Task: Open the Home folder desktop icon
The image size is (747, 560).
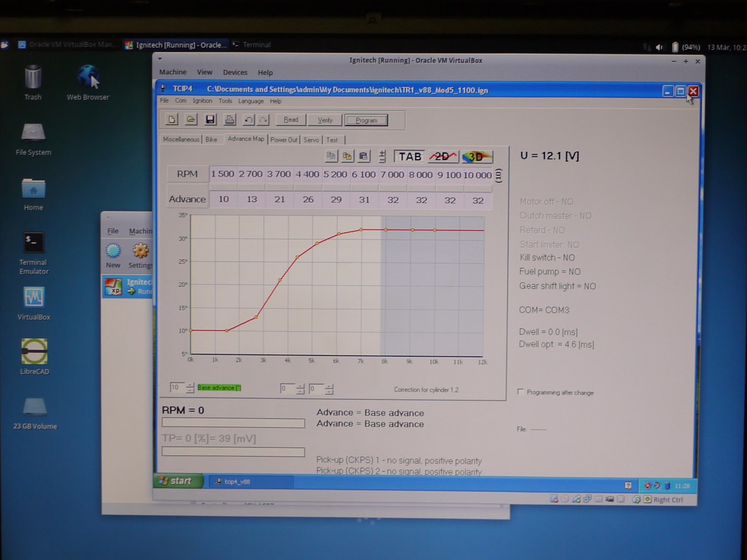Action: click(33, 194)
